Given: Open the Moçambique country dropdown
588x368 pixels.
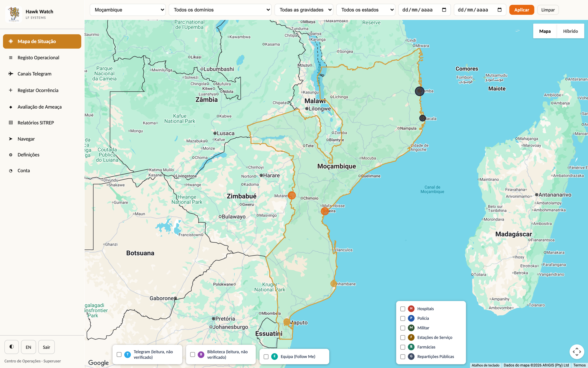Looking at the screenshot, I should [x=128, y=10].
